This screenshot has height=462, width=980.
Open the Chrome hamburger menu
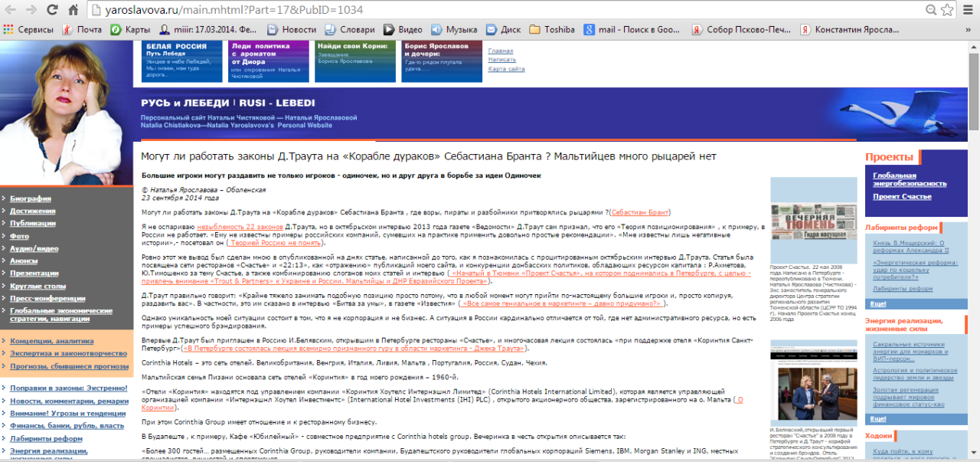(969, 10)
